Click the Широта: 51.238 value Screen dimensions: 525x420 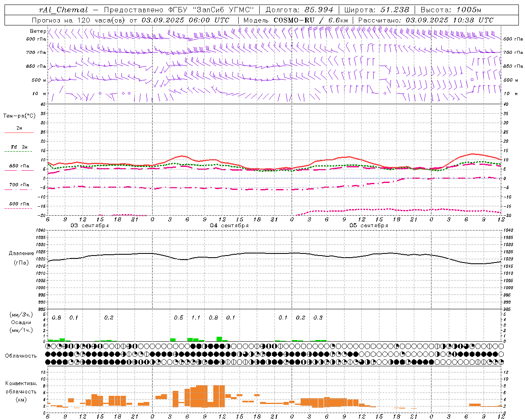[377, 10]
